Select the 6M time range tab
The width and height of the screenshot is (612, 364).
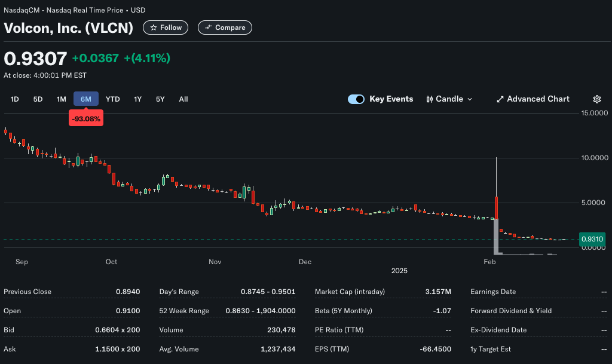click(x=86, y=99)
